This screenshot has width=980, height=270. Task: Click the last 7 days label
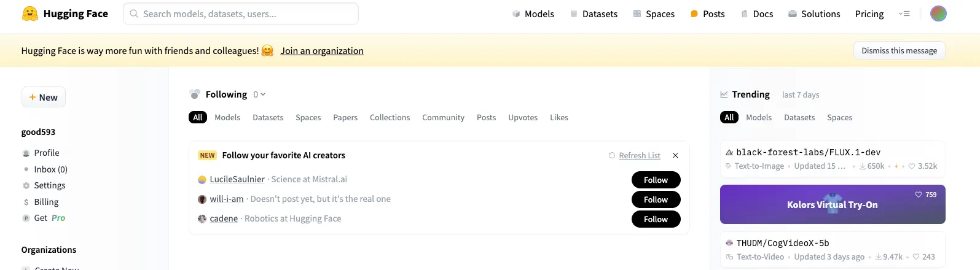click(x=801, y=94)
